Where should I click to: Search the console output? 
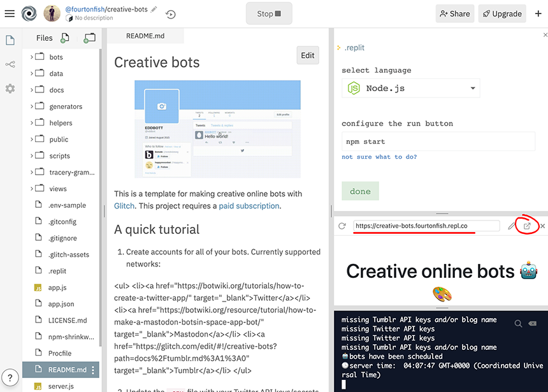[x=518, y=323]
